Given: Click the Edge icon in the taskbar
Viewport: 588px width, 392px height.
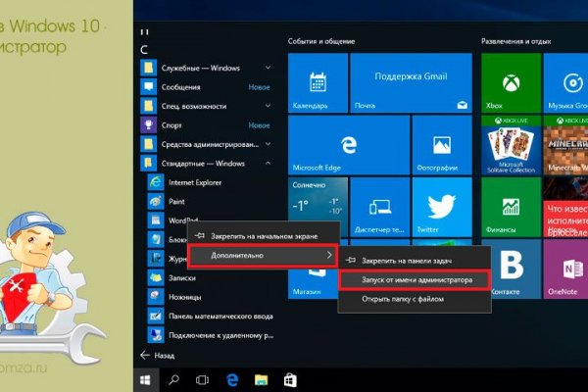Looking at the screenshot, I should pos(234,378).
